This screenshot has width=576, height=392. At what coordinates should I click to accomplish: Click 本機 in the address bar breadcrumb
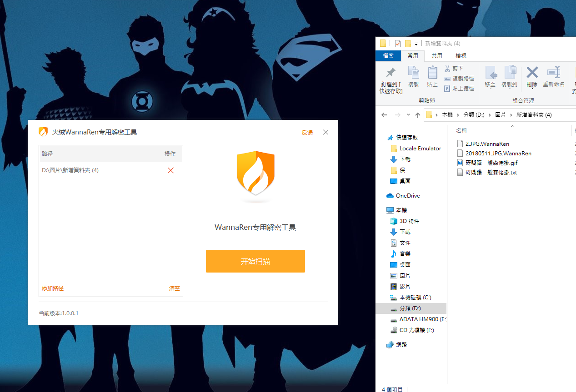pyautogui.click(x=447, y=115)
